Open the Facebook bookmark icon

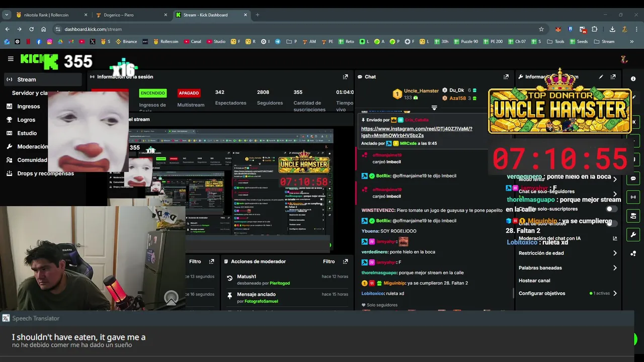[x=39, y=42]
